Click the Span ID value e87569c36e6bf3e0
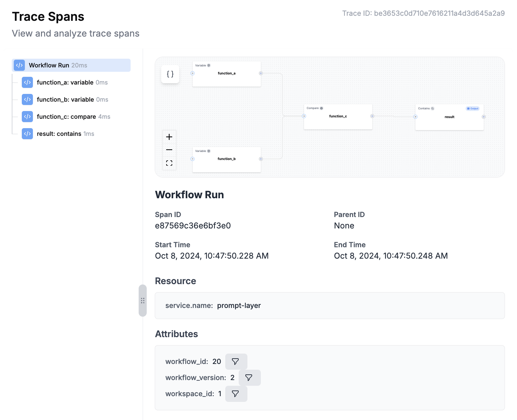Image resolution: width=517 pixels, height=420 pixels. pos(193,226)
